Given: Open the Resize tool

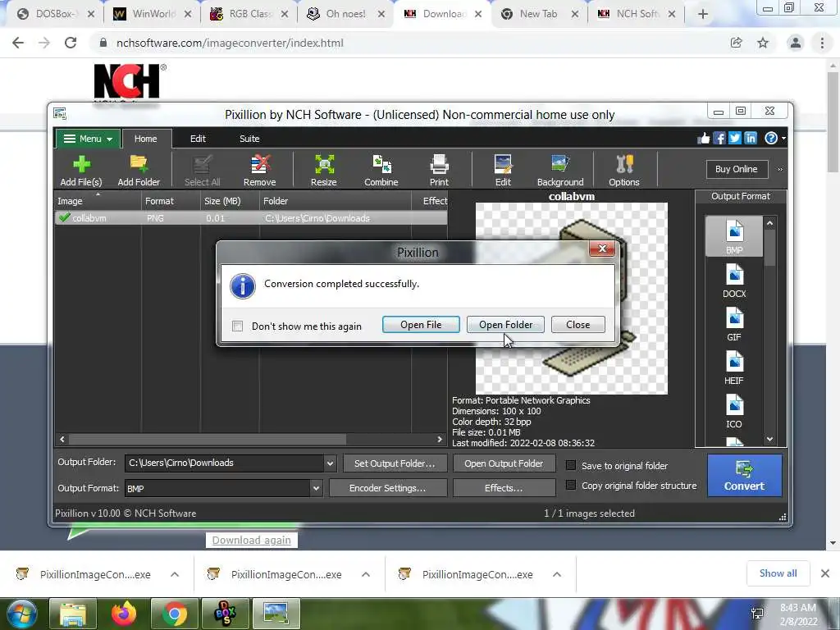Looking at the screenshot, I should [x=324, y=171].
